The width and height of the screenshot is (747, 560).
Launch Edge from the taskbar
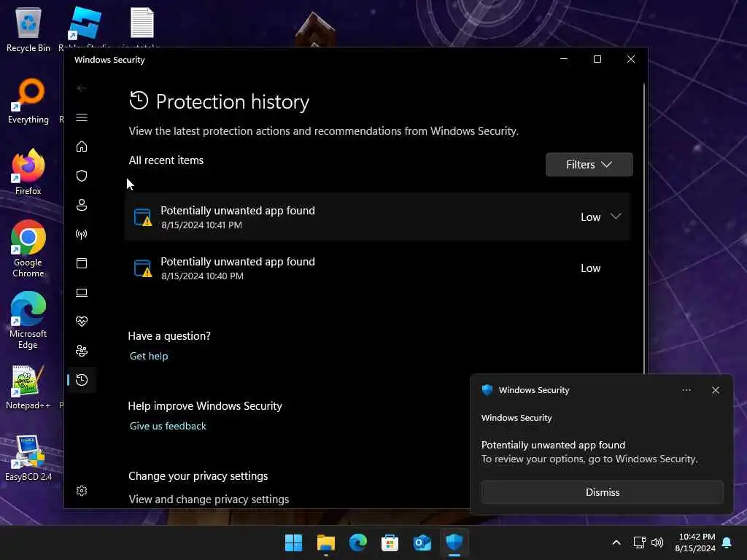pyautogui.click(x=357, y=542)
